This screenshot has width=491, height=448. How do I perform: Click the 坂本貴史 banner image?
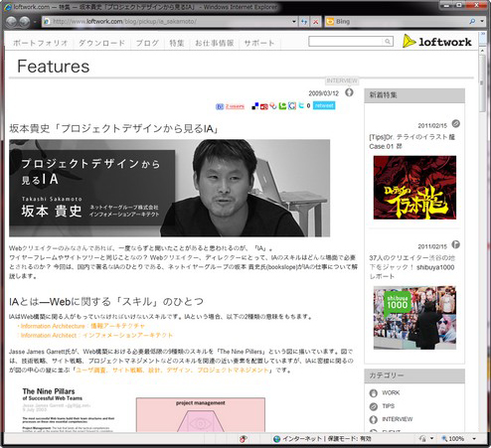click(169, 188)
